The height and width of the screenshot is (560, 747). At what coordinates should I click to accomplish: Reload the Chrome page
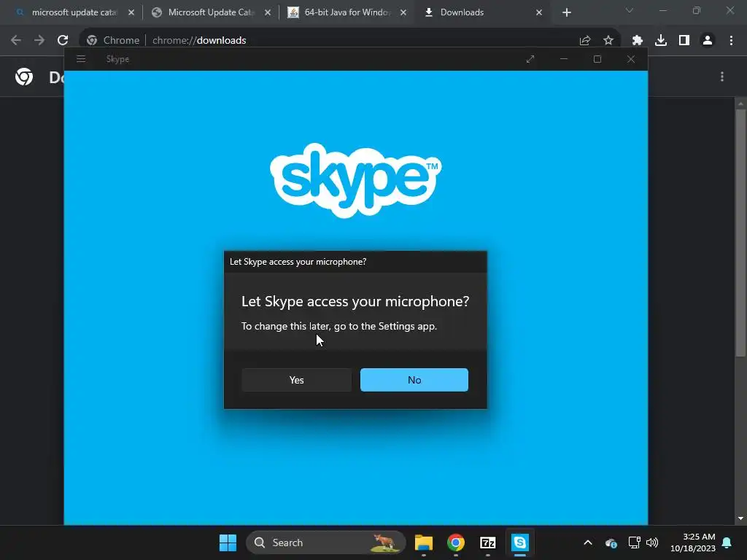[x=63, y=41]
